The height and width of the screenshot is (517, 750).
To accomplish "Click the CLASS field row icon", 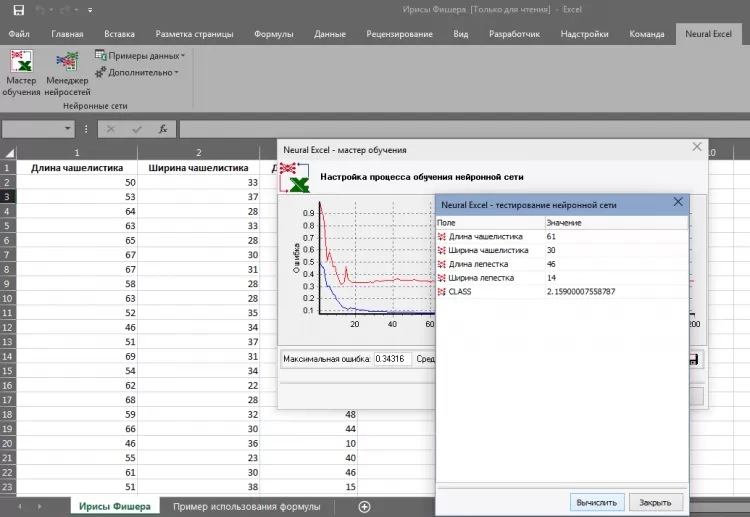I will point(442,292).
